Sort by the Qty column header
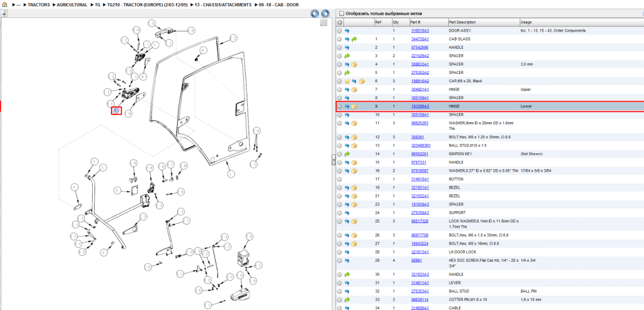Screen dimensions: 644x310 coord(400,22)
